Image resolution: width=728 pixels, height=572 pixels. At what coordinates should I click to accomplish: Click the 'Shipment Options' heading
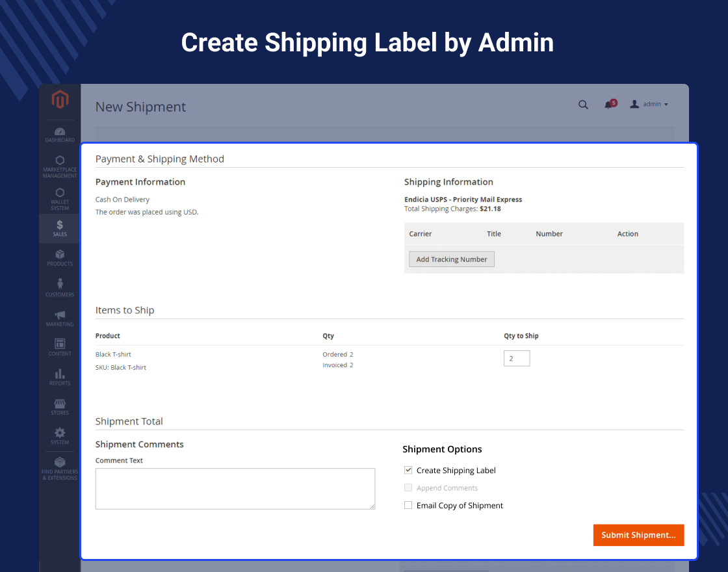point(442,449)
